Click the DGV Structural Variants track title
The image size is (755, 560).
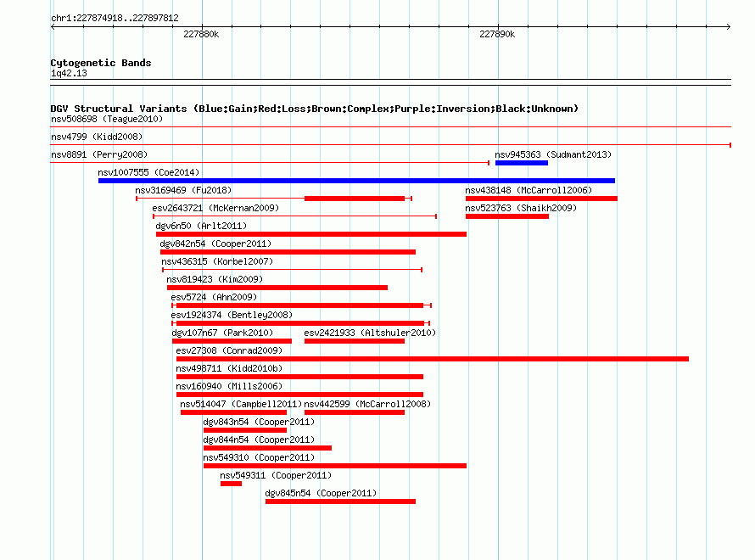pyautogui.click(x=315, y=109)
